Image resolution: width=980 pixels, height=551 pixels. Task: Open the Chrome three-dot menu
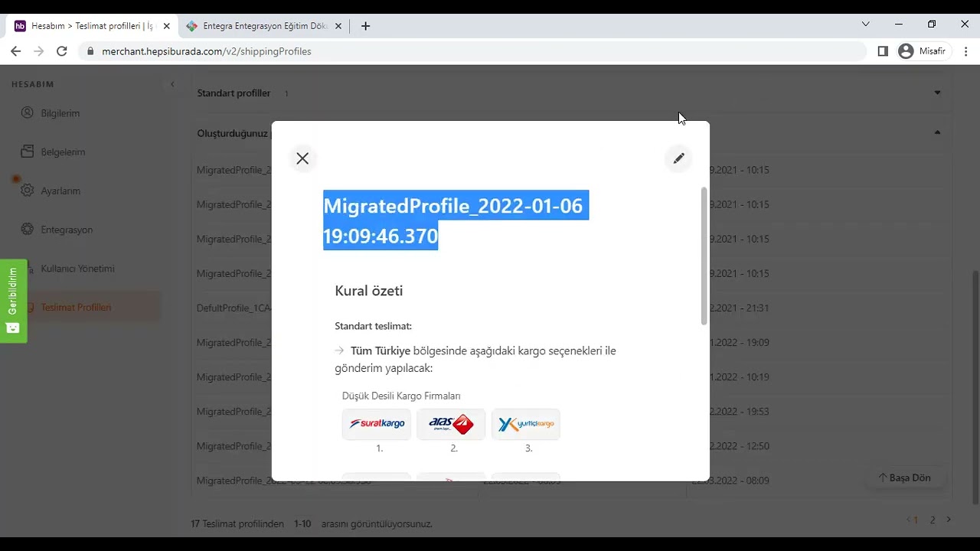tap(966, 51)
